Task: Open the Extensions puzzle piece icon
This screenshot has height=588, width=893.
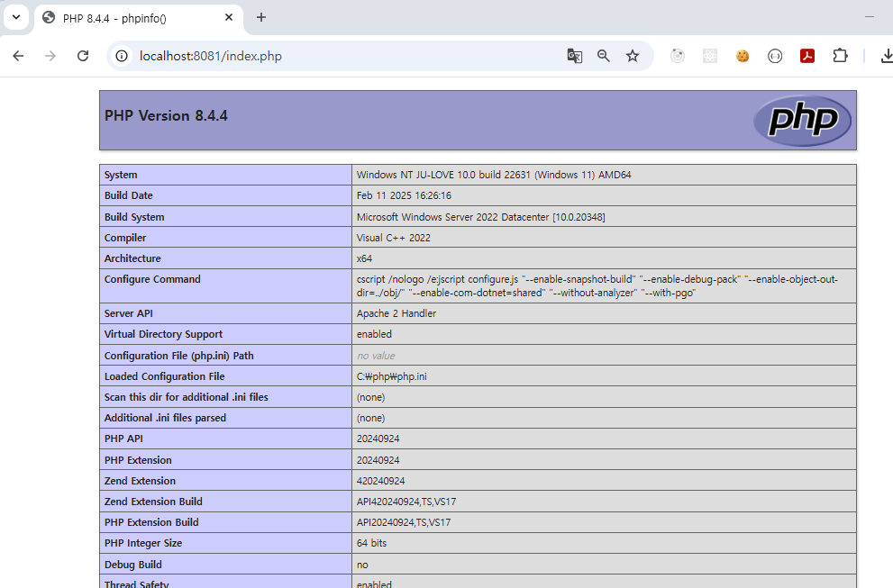Action: pos(840,55)
